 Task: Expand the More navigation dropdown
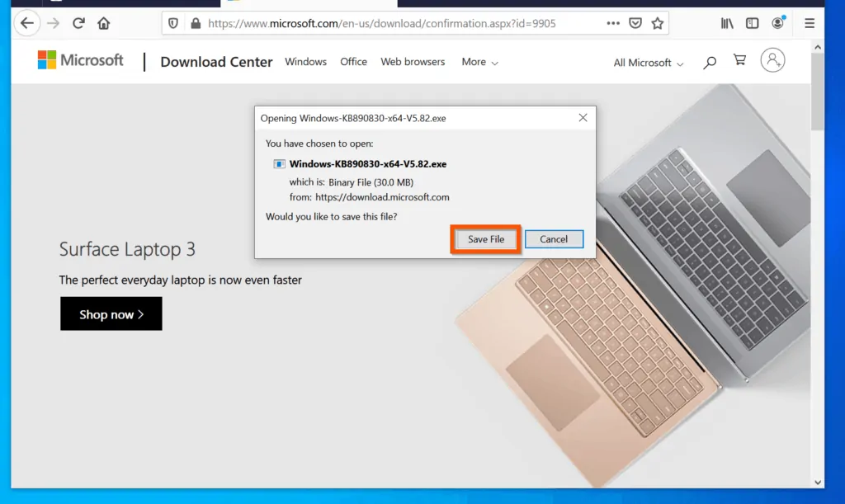pyautogui.click(x=479, y=62)
